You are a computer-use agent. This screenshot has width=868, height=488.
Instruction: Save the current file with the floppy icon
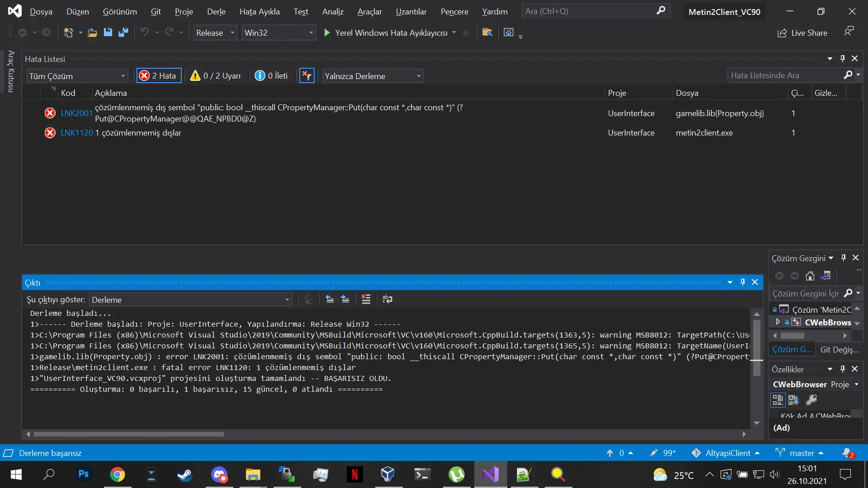(108, 33)
